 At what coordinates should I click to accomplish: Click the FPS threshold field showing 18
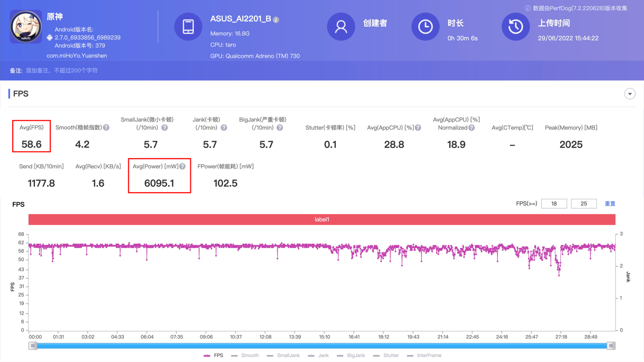(554, 204)
